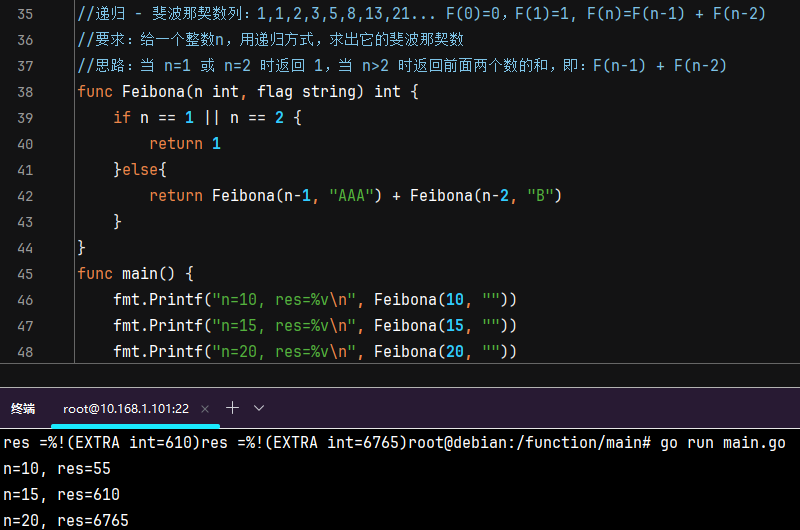Click the 'else' keyword on line 41
This screenshot has height=530, width=800.
[140, 170]
